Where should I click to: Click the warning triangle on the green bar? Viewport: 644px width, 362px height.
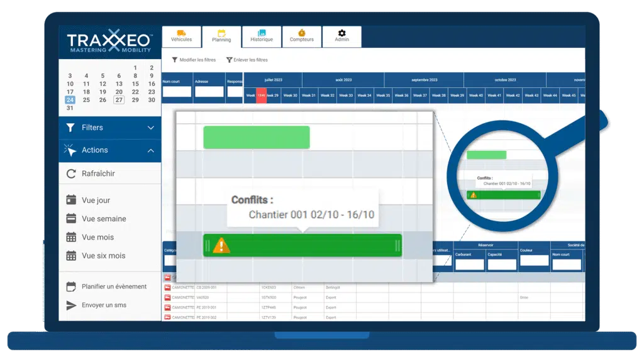pyautogui.click(x=221, y=246)
